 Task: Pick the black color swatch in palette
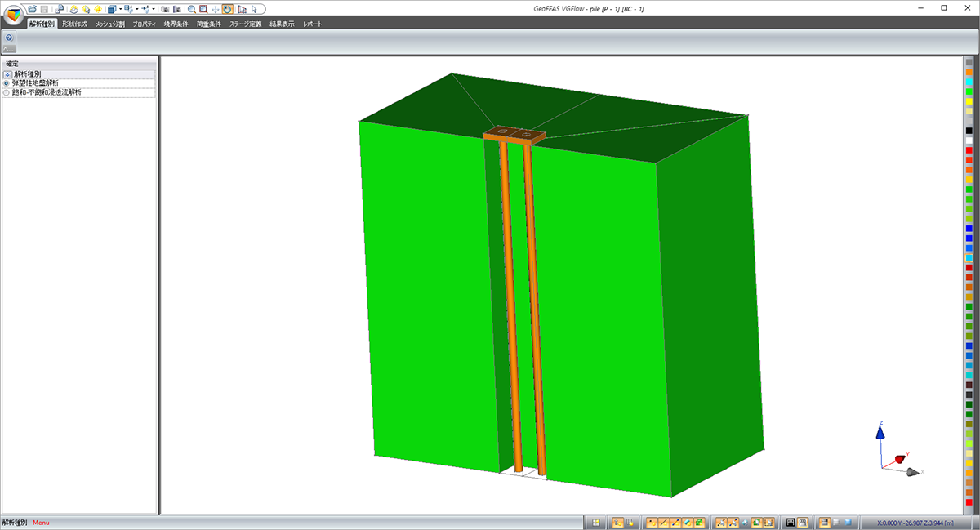pos(969,131)
